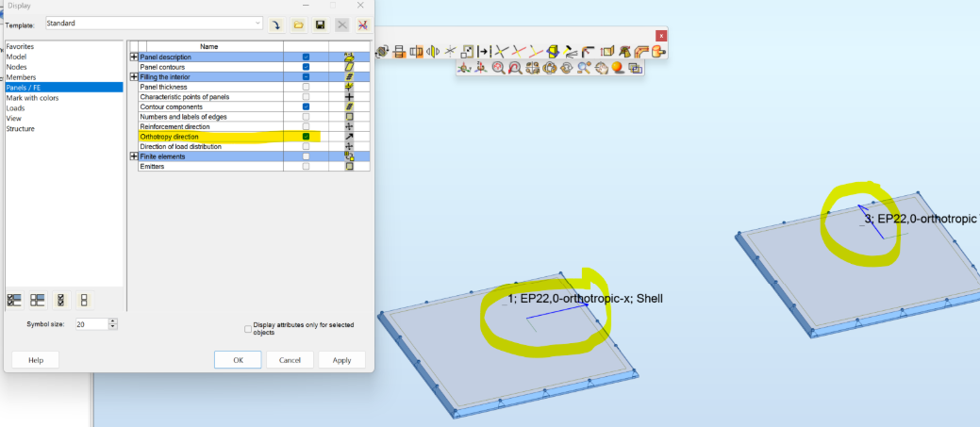Open the Template Standard dropdown
The height and width of the screenshot is (427, 980).
(x=258, y=24)
